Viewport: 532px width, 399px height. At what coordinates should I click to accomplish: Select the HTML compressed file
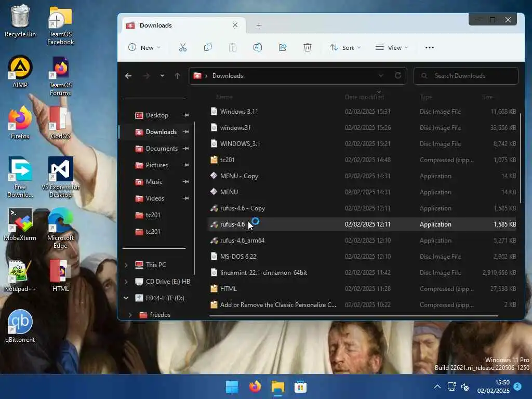(x=362, y=289)
